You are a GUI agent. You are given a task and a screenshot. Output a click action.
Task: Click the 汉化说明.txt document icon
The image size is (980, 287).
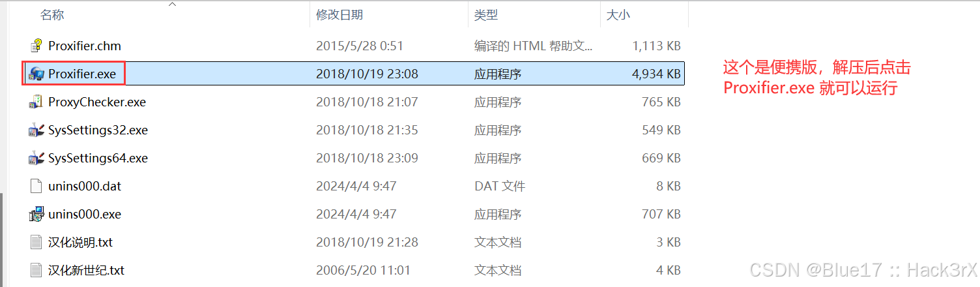tap(36, 242)
